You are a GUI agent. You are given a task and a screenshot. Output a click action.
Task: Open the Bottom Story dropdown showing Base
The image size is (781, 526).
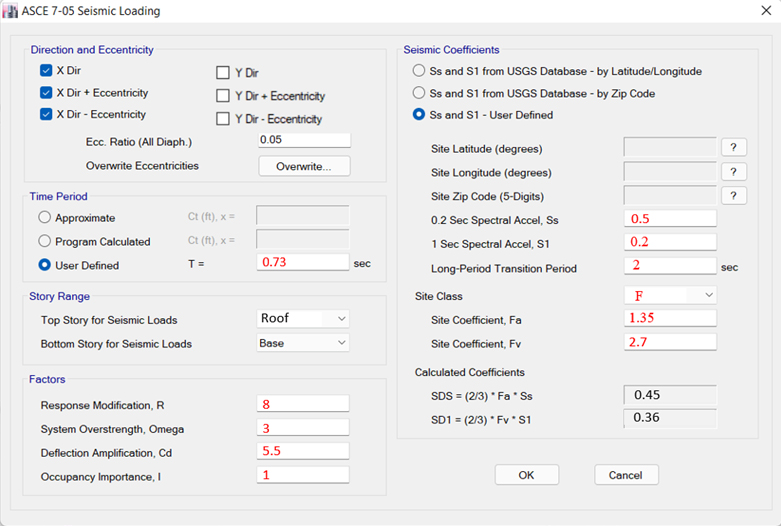tap(304, 343)
